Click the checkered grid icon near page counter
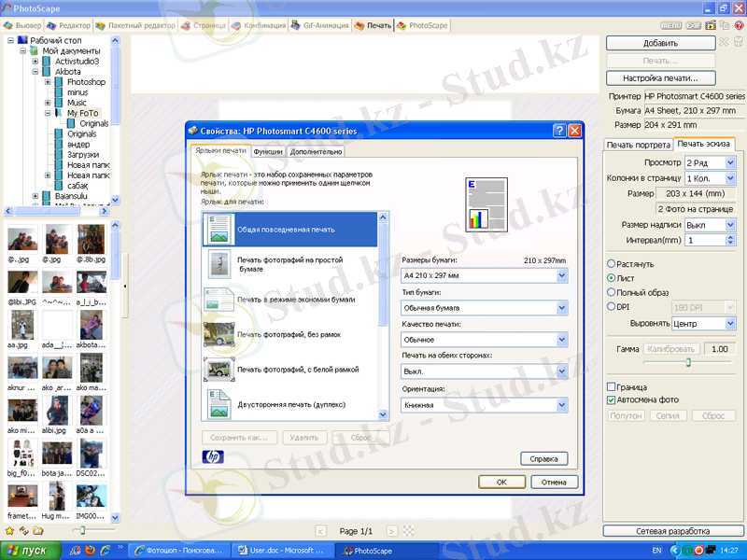The width and height of the screenshot is (747, 560). [408, 530]
